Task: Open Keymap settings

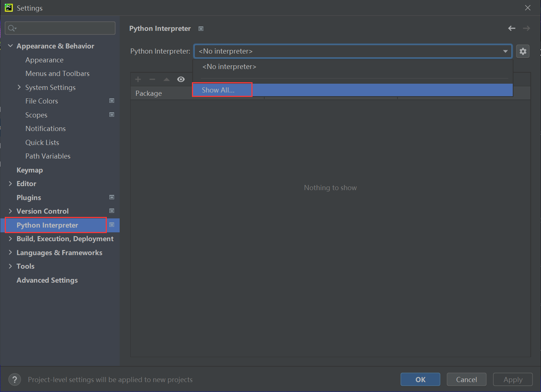Action: (x=30, y=170)
